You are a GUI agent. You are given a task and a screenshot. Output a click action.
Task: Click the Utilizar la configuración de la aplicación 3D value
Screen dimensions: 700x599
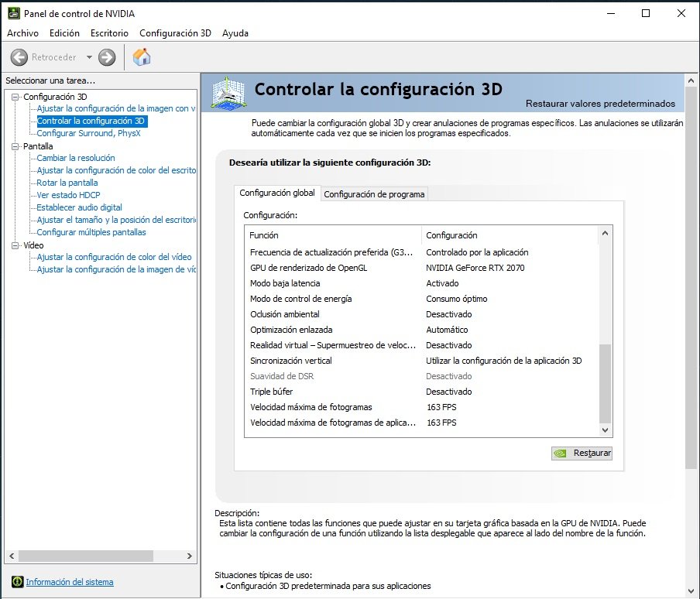coord(503,361)
